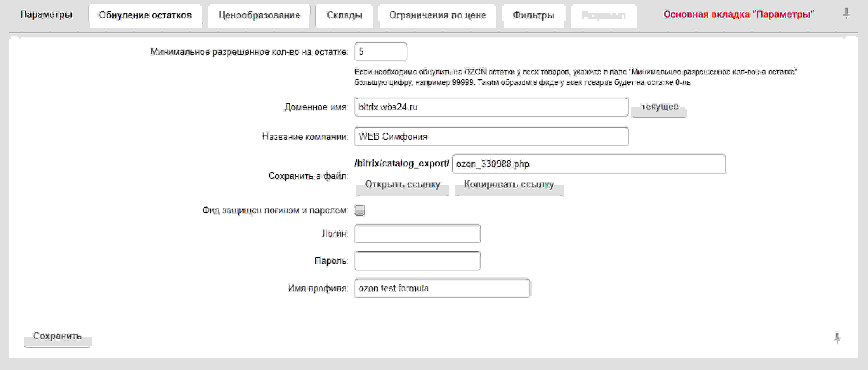Click the file name field ozon_330988.php
Viewport: 868px width, 370px height.
pos(589,164)
